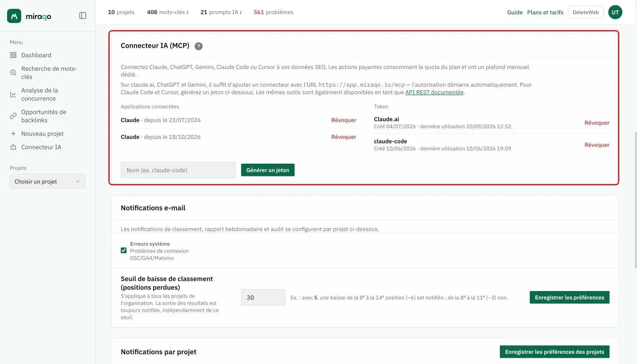This screenshot has height=364, width=637.
Task: Click the Dashboard grid icon
Action: pos(13,55)
